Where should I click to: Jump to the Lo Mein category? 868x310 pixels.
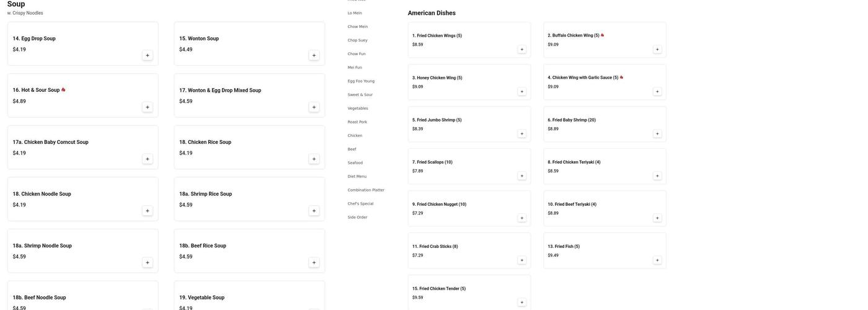click(355, 13)
